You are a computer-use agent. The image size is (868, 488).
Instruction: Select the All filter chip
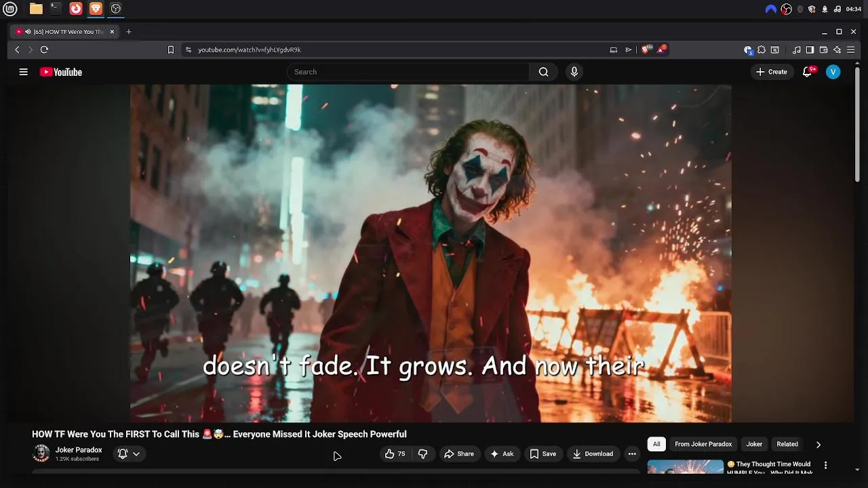coord(656,444)
